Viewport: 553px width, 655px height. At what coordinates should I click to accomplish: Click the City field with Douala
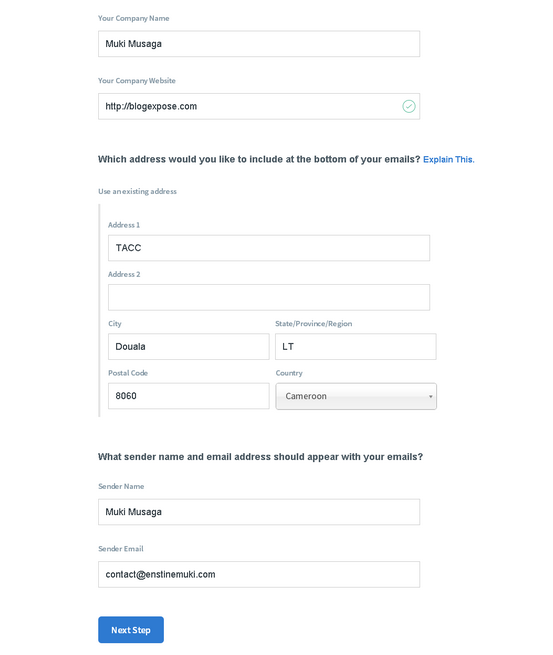click(189, 346)
